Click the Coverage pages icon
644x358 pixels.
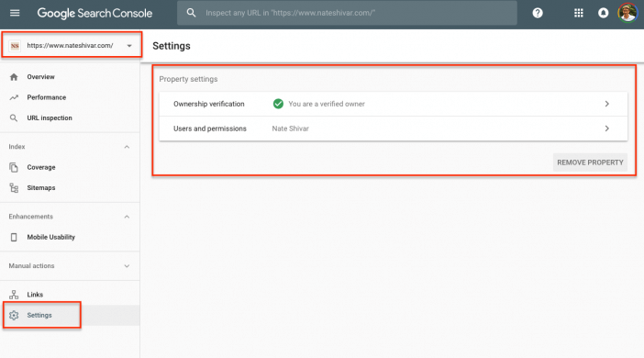point(14,167)
